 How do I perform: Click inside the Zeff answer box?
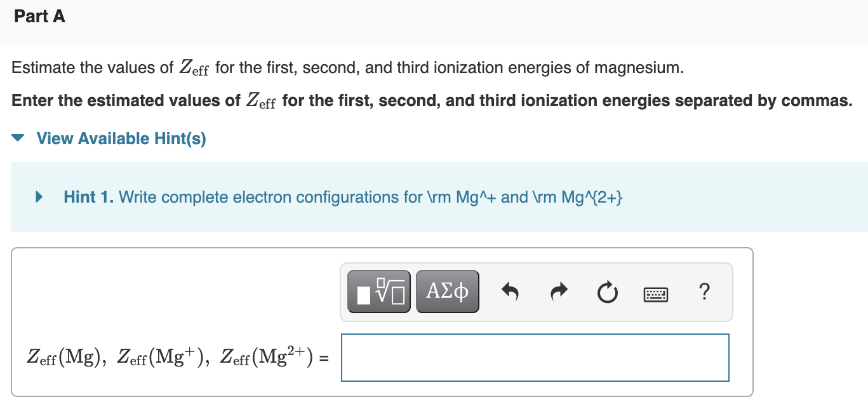click(x=535, y=357)
